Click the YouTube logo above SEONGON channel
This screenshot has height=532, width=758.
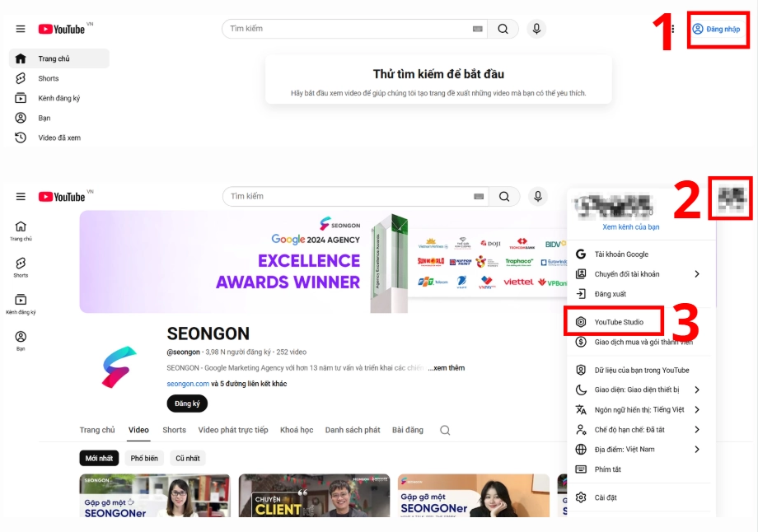pyautogui.click(x=62, y=197)
